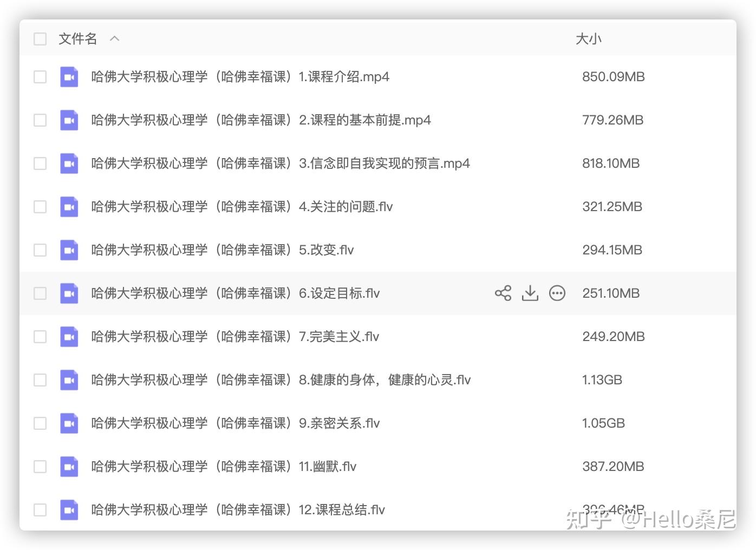Open the file 9.亲密关系.flv
The image size is (756, 550).
236,423
